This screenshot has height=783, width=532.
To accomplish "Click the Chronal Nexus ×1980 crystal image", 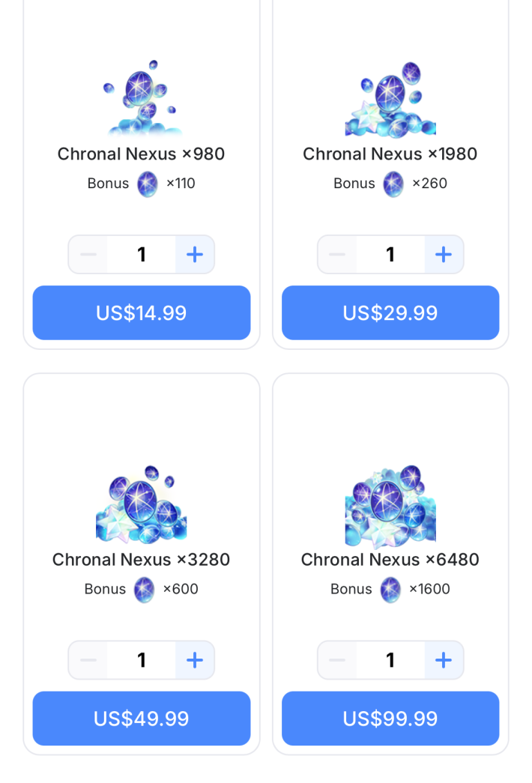I will pyautogui.click(x=390, y=99).
